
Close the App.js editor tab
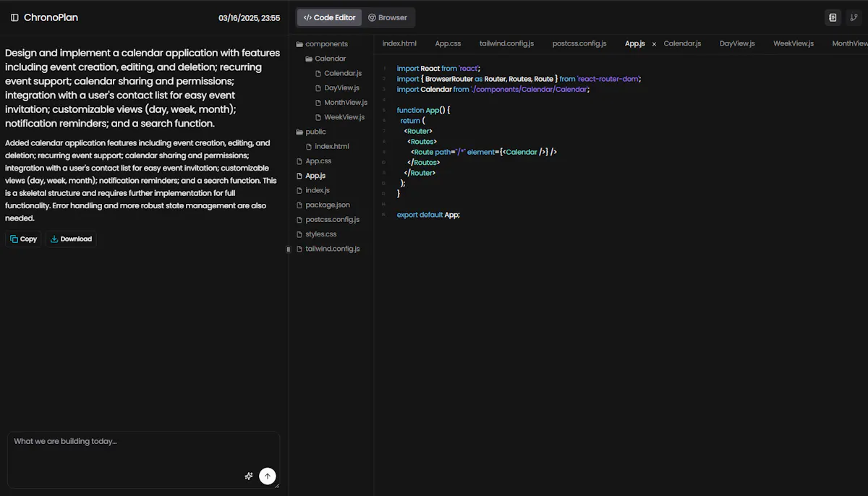655,44
